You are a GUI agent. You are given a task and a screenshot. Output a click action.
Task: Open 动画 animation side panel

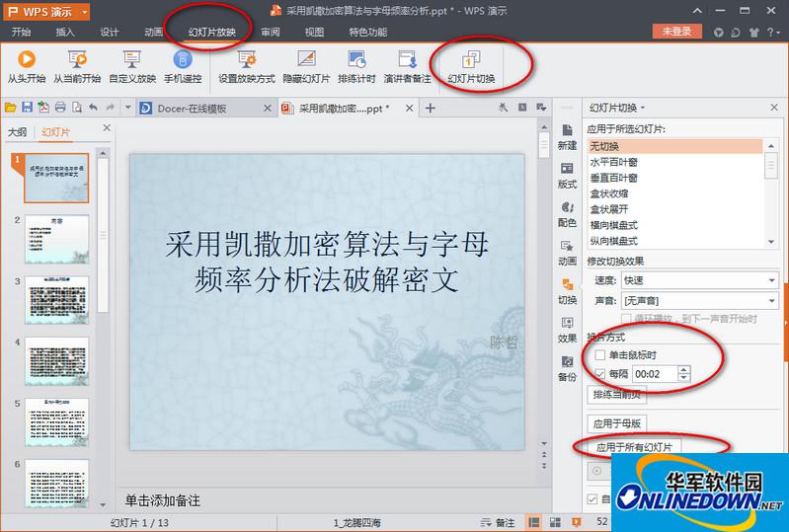tap(567, 253)
